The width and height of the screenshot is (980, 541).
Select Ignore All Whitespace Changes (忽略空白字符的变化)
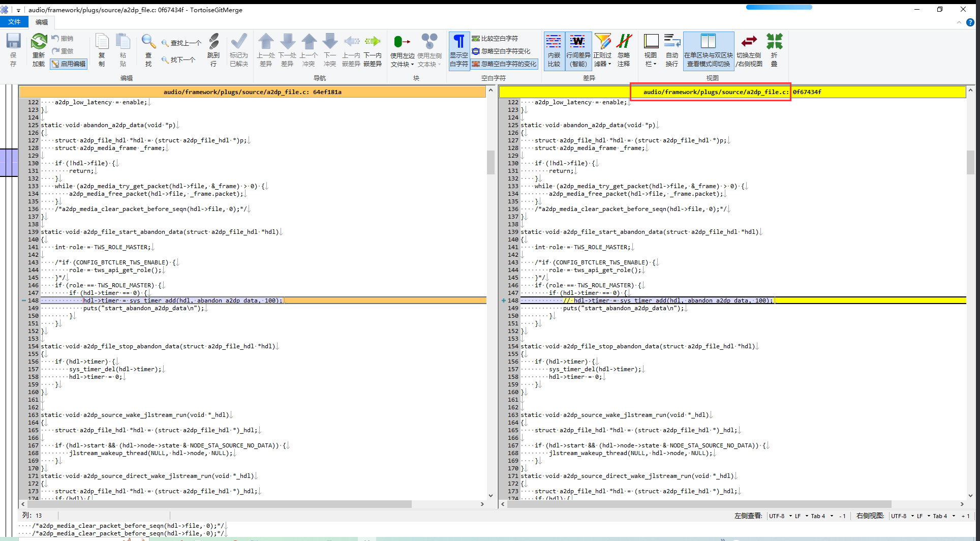pos(504,64)
